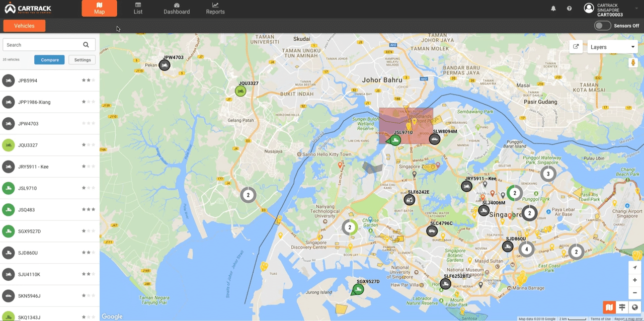Select the JSL9710 vehicle marker on the map
Image resolution: width=644 pixels, height=321 pixels.
tap(394, 140)
